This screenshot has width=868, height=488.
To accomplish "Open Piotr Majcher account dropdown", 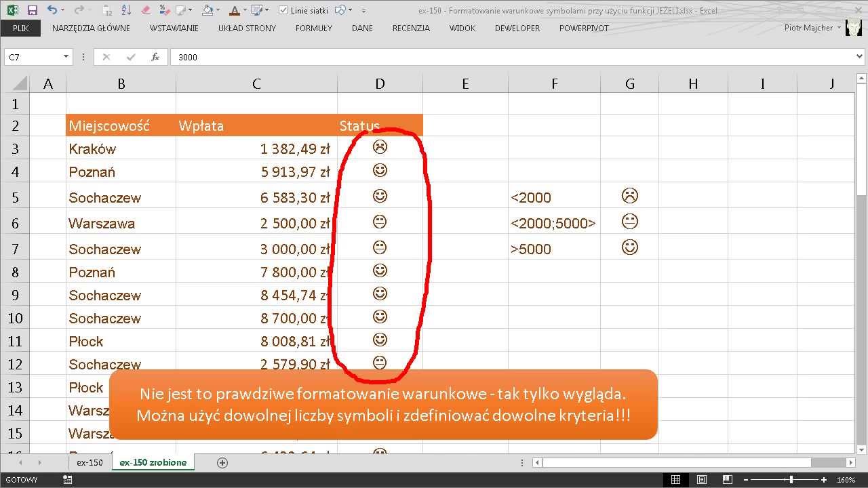I will point(840,28).
